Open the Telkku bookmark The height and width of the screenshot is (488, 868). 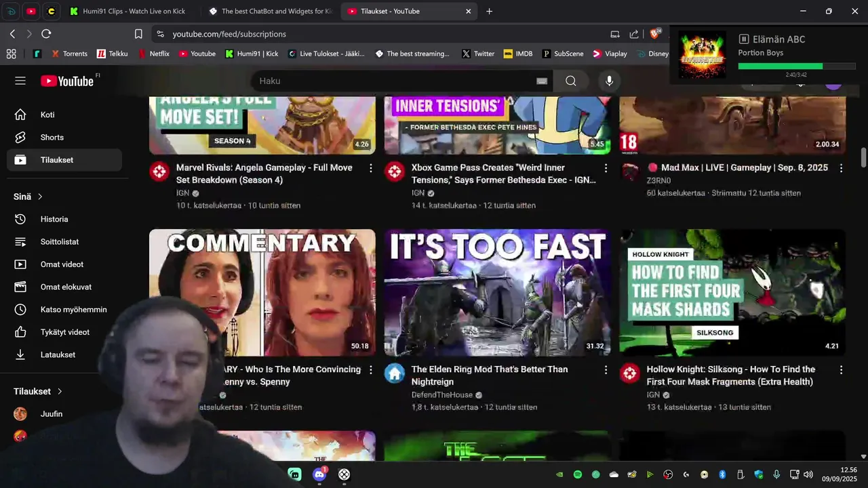tap(113, 54)
